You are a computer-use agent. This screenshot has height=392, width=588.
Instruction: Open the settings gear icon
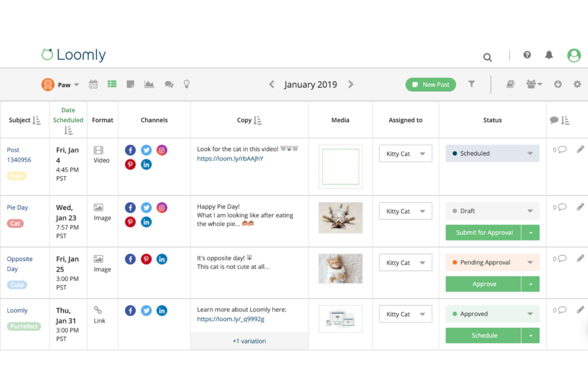(577, 84)
